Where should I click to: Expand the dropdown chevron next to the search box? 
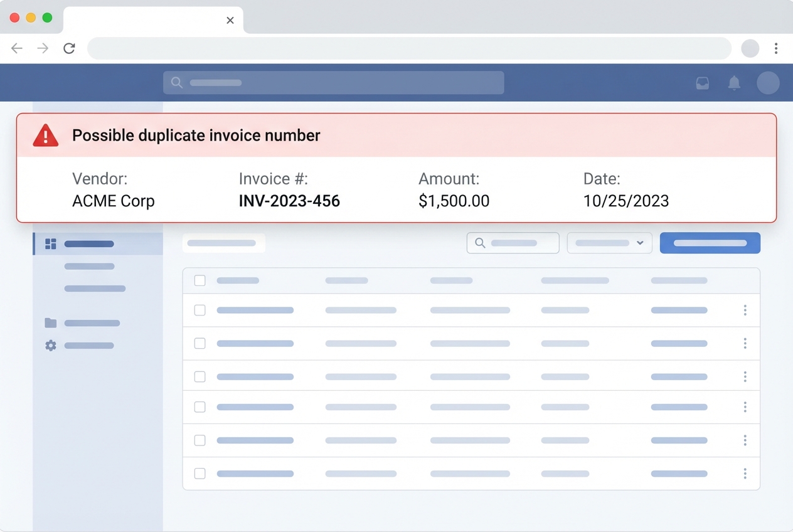coord(639,243)
